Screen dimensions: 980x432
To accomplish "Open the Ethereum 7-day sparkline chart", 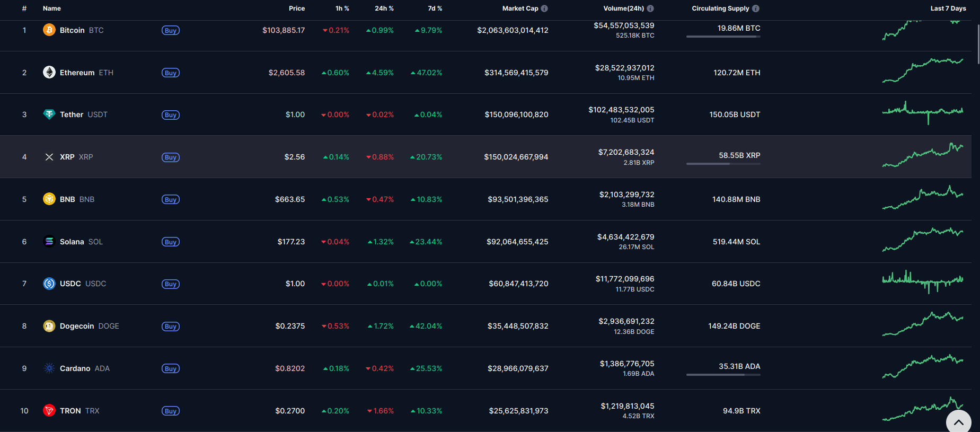I will coord(922,70).
